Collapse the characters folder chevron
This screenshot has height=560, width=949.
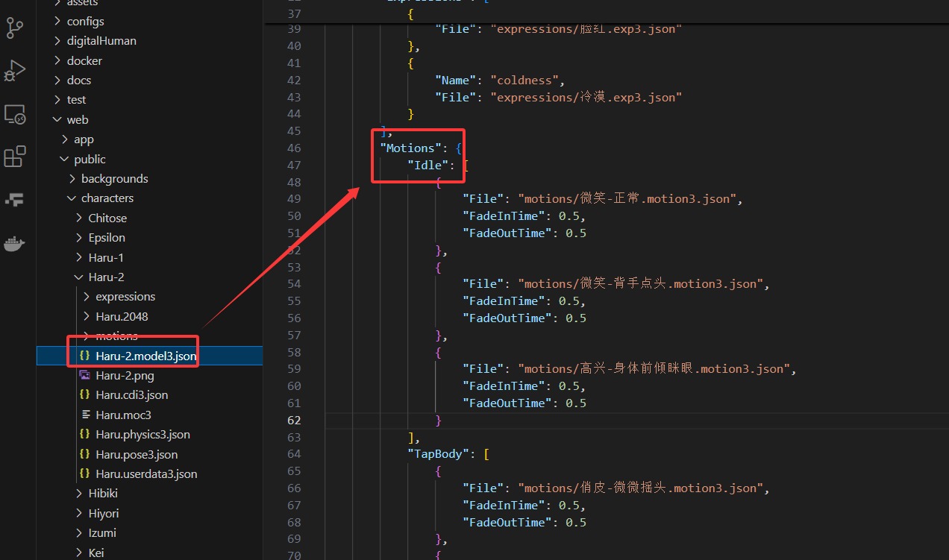[72, 198]
